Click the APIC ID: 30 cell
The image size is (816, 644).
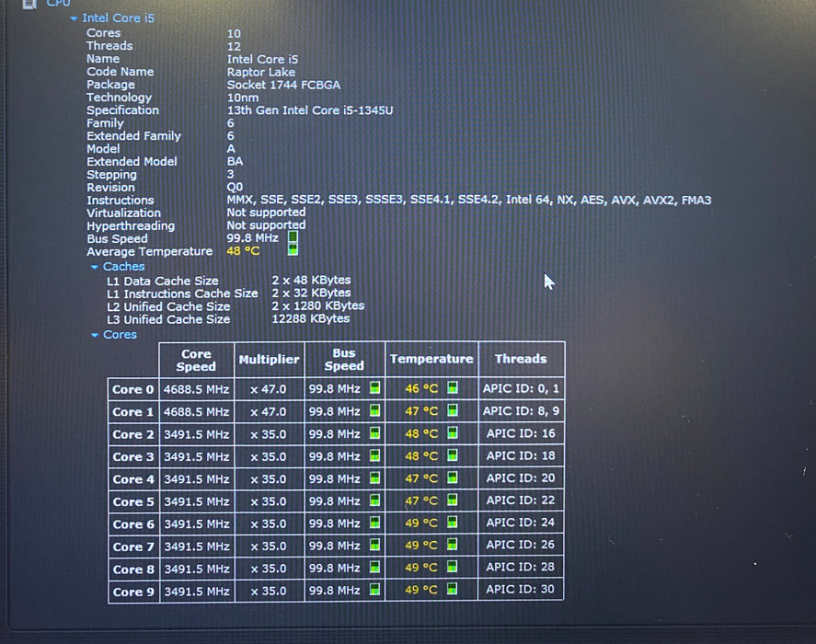click(521, 590)
